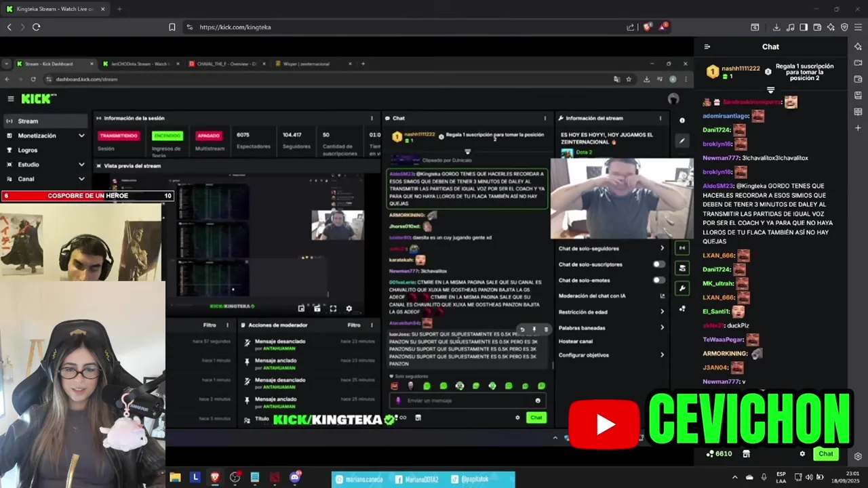Open Brave browser from the taskbar
This screenshot has width=868, height=488.
(x=215, y=477)
